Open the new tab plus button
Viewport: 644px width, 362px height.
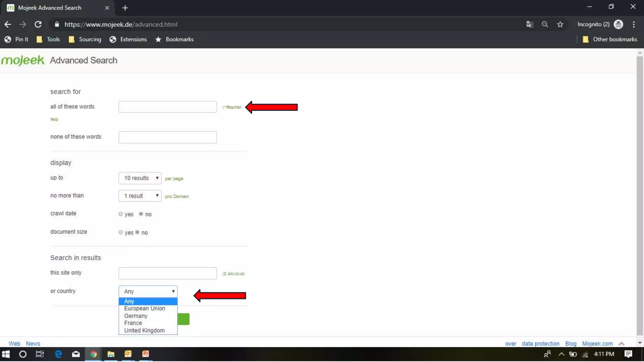pyautogui.click(x=125, y=8)
